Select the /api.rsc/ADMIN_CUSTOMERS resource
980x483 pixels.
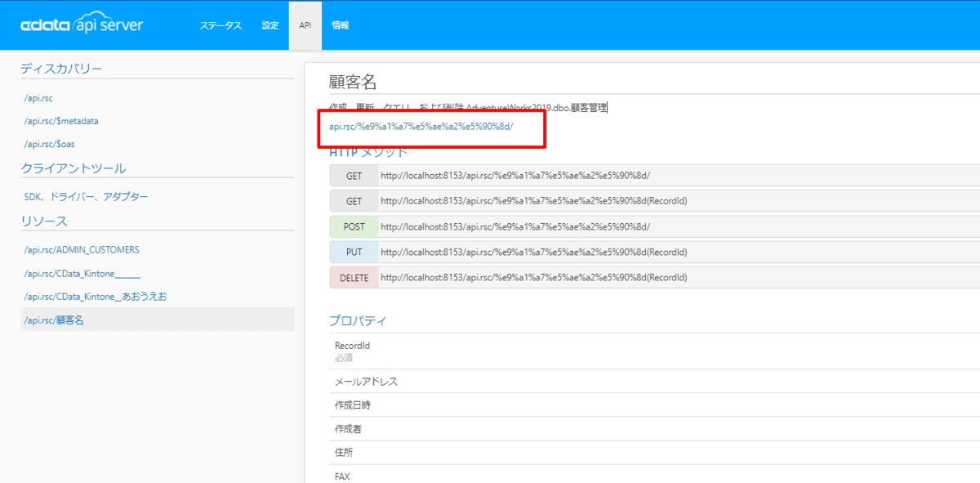pyautogui.click(x=82, y=249)
